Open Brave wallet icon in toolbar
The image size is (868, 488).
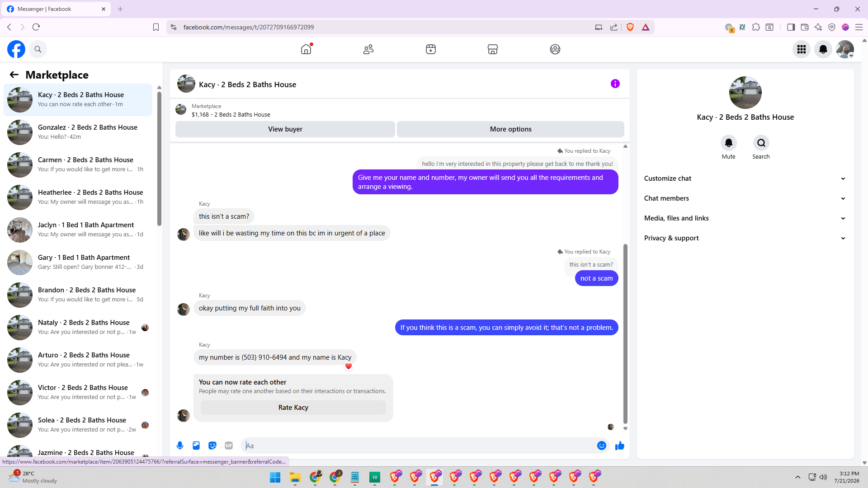pyautogui.click(x=805, y=27)
